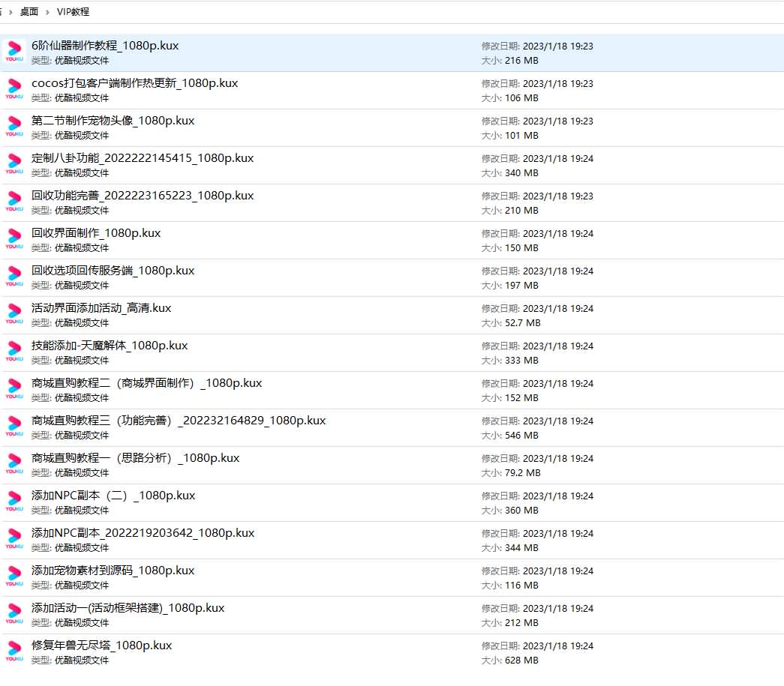Select Youku icon beside 技能添加-天魔解体 file

tap(14, 352)
